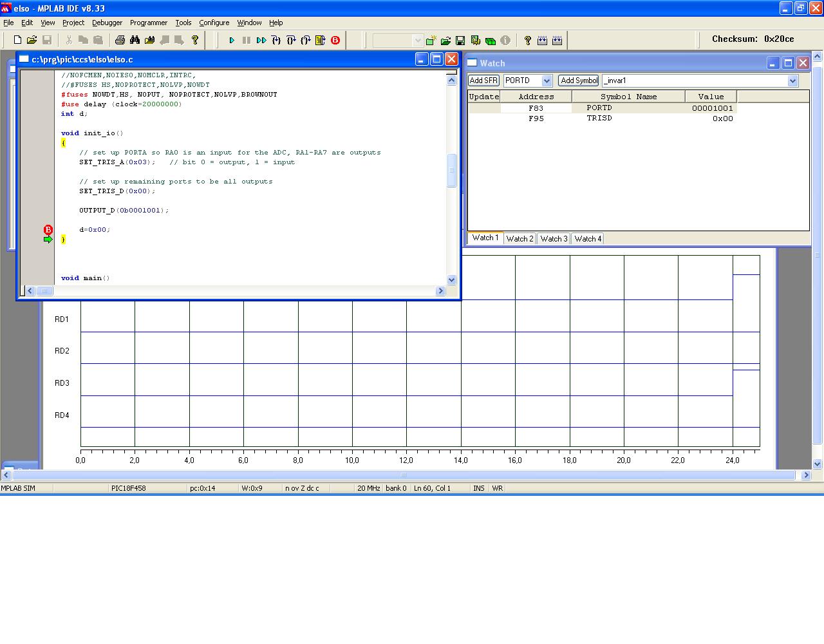Open the Debugger menu

(x=107, y=23)
